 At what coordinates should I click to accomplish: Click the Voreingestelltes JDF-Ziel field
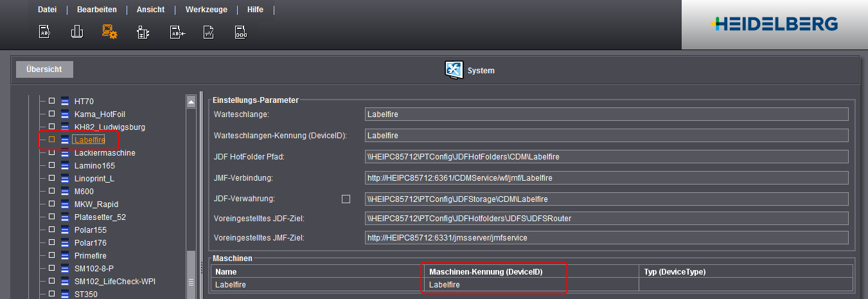[607, 219]
